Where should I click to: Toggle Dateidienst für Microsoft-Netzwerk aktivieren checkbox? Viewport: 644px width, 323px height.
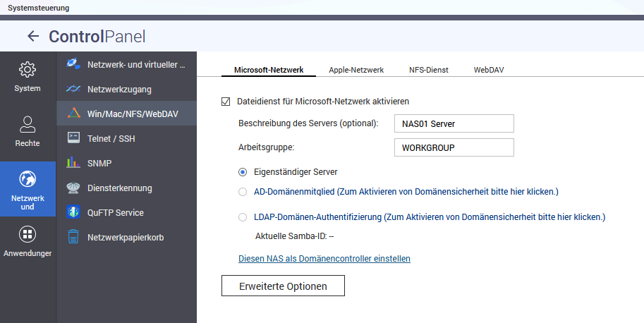(x=226, y=102)
